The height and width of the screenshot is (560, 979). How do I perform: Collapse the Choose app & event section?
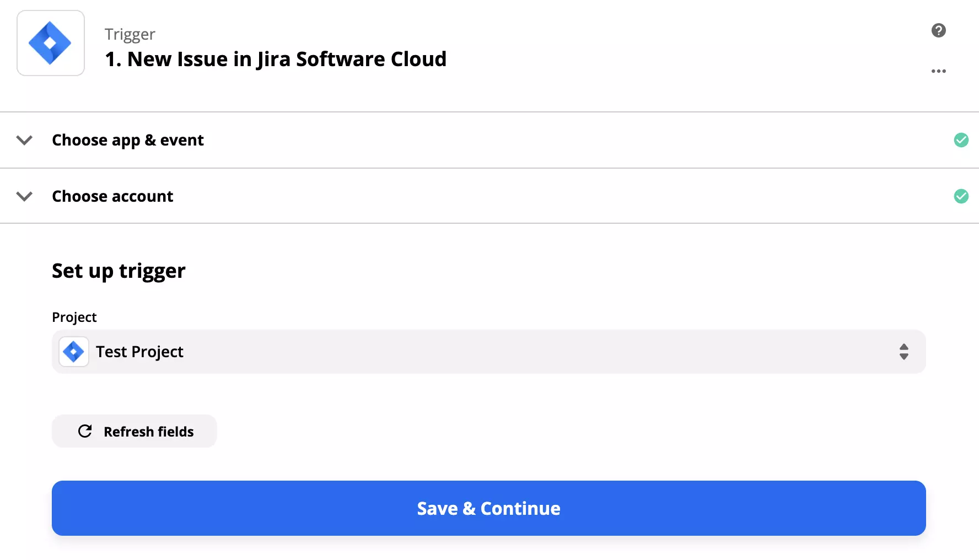[x=24, y=141]
